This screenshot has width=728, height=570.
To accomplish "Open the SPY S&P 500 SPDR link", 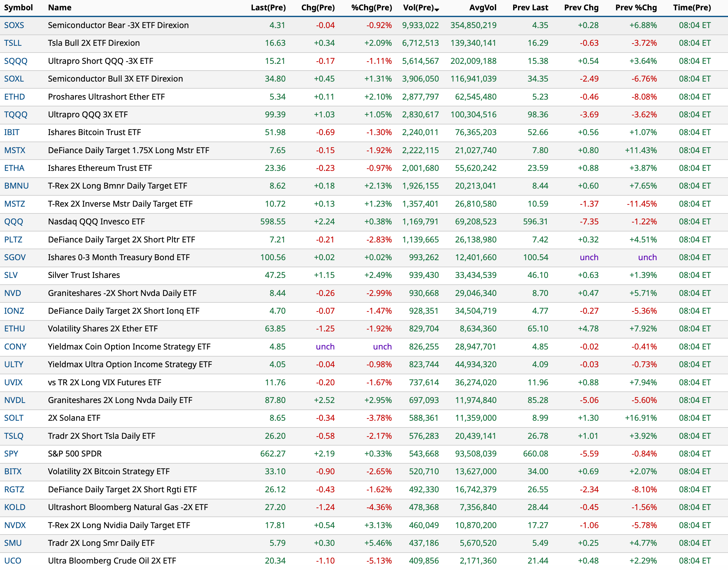I will [11, 454].
